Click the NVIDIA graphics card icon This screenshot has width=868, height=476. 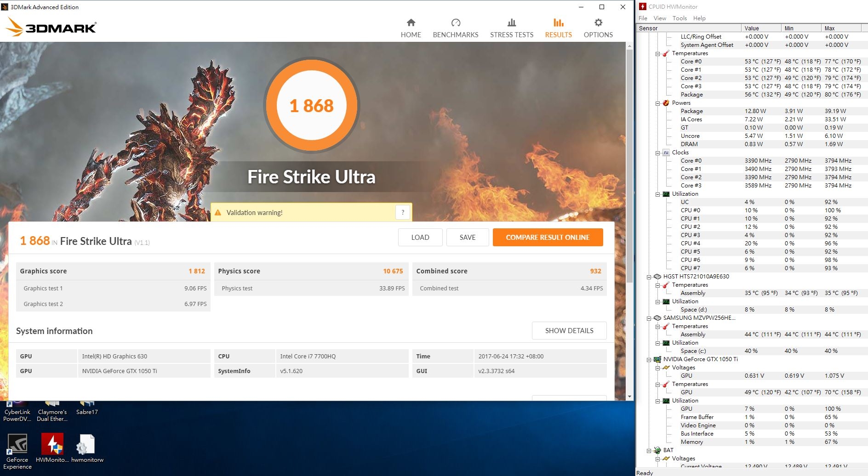657,359
